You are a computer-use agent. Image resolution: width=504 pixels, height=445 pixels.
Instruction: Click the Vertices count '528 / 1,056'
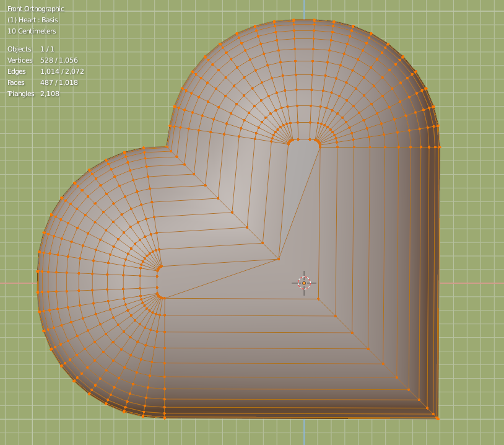coord(59,60)
